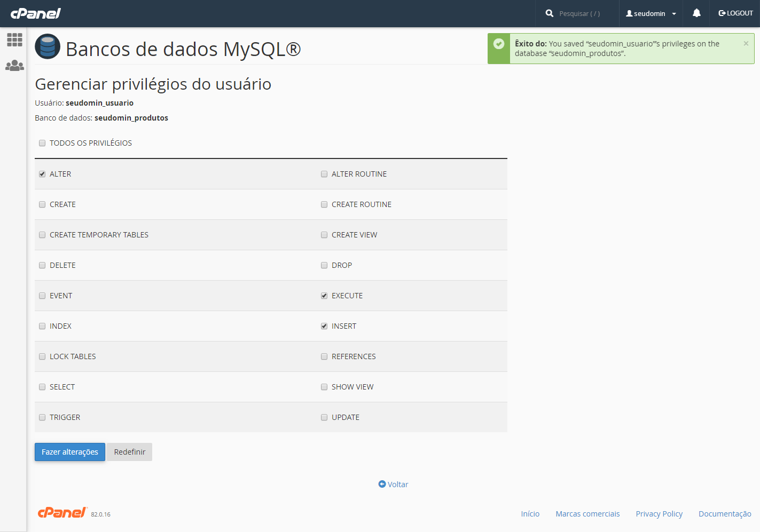
Task: Enable ALTER ROUTINE privilege
Action: pos(324,174)
